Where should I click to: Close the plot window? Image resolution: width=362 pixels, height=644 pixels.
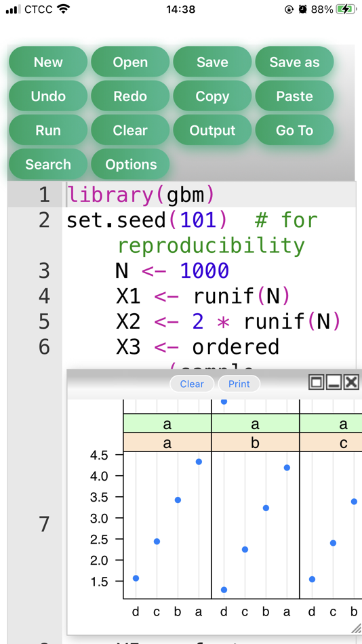point(351,382)
